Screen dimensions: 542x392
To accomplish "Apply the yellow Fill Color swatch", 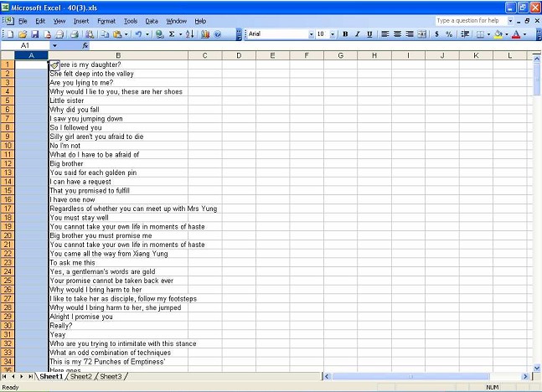I will click(x=498, y=34).
